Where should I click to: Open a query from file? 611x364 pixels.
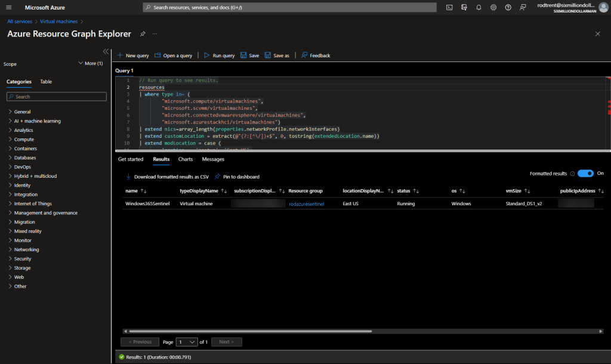[x=173, y=55]
